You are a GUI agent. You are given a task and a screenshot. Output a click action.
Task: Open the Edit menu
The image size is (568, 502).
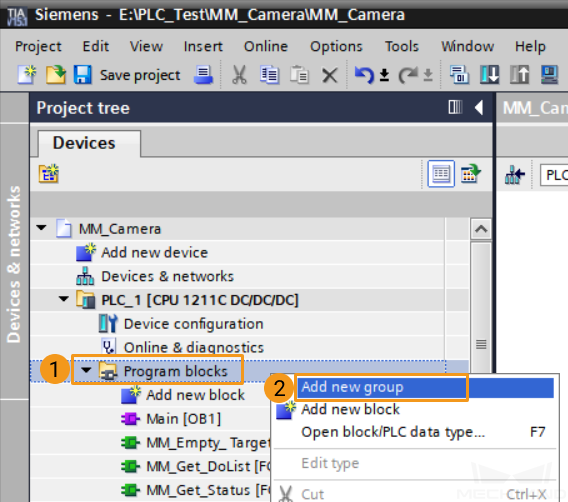(96, 46)
